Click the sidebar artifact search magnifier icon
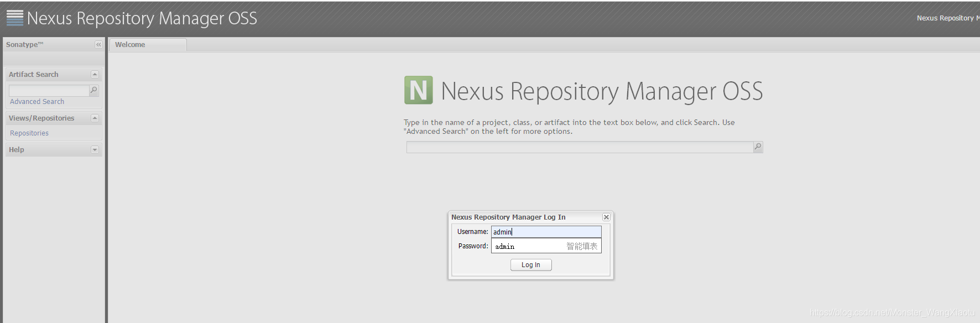Image resolution: width=980 pixels, height=323 pixels. coord(94,90)
